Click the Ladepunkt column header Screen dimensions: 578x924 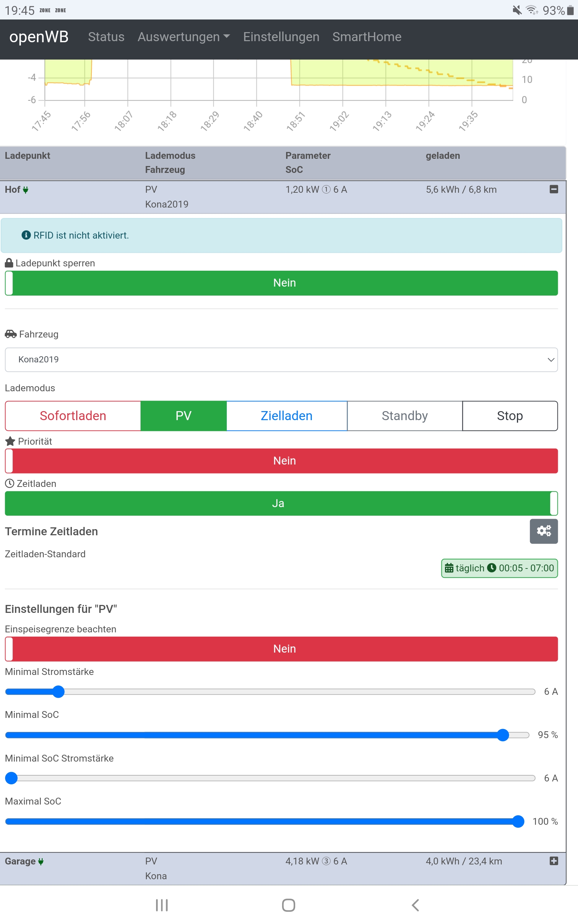click(27, 156)
